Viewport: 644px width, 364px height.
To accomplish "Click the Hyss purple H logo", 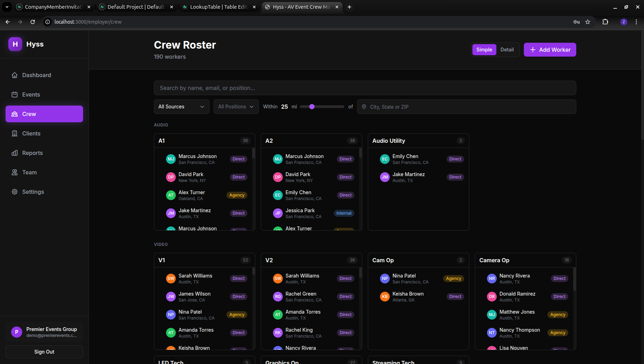I will [15, 44].
